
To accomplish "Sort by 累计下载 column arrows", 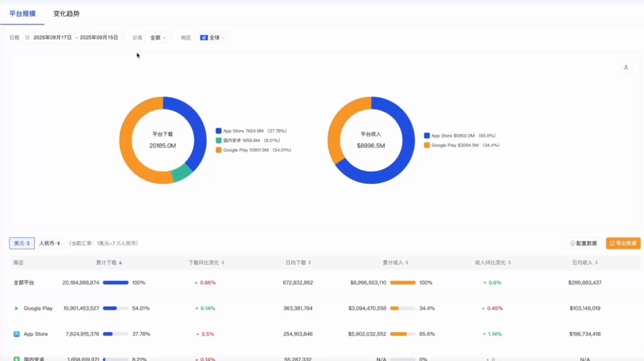I will (120, 263).
